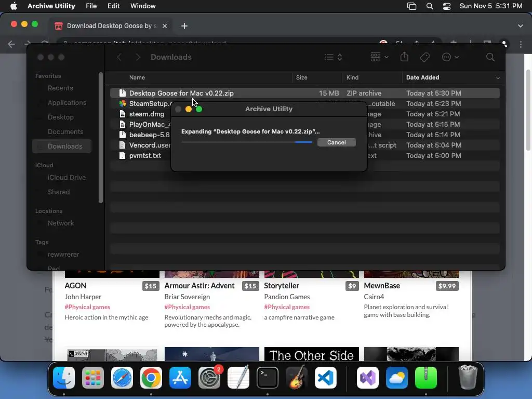Open iCloud Drive in Finder sidebar
532x399 pixels.
(66, 178)
